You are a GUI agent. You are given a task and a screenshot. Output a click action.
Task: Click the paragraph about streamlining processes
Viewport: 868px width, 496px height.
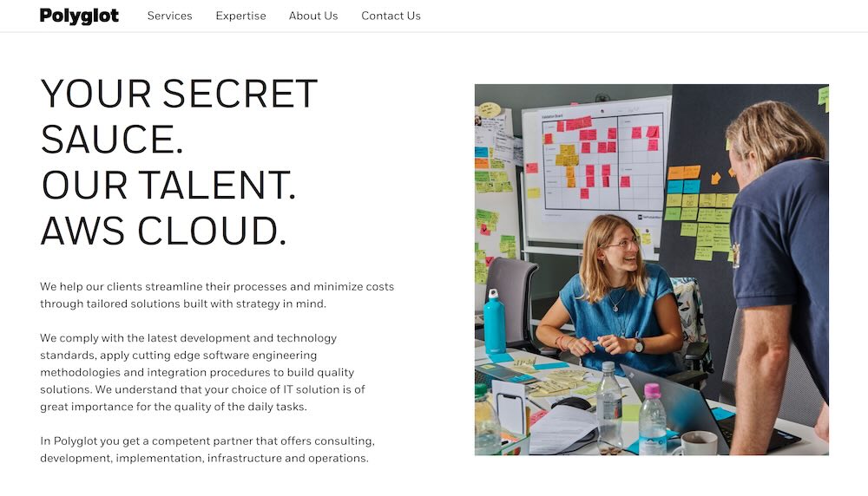[x=217, y=295]
